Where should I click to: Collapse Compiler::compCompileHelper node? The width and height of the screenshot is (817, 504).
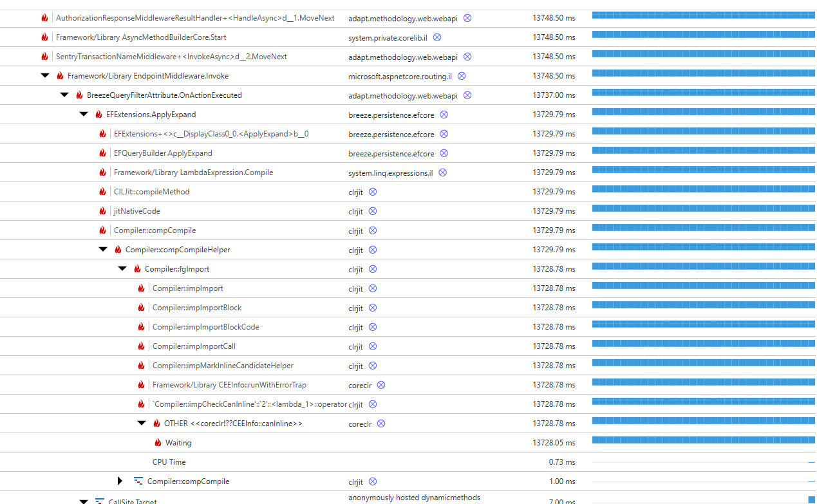tap(103, 250)
